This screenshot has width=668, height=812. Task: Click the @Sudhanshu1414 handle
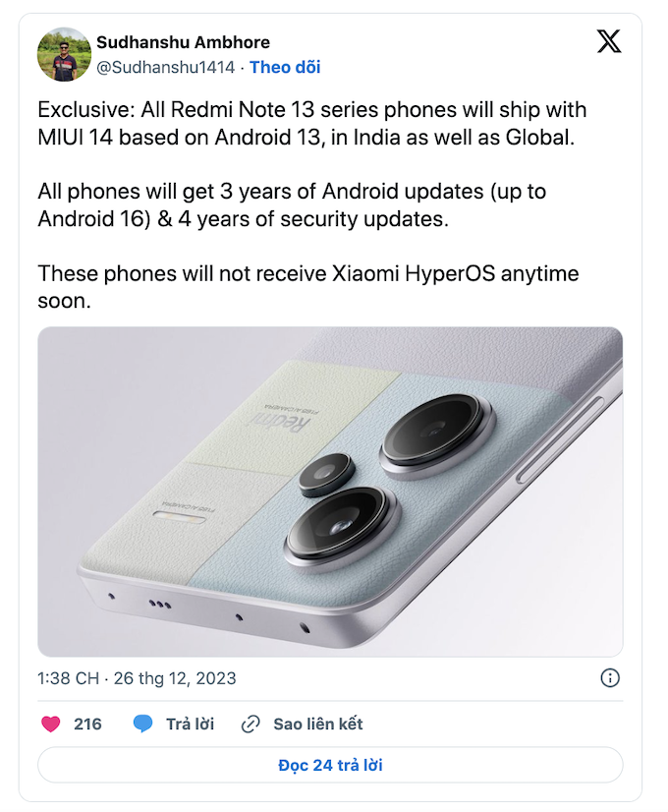(x=164, y=68)
